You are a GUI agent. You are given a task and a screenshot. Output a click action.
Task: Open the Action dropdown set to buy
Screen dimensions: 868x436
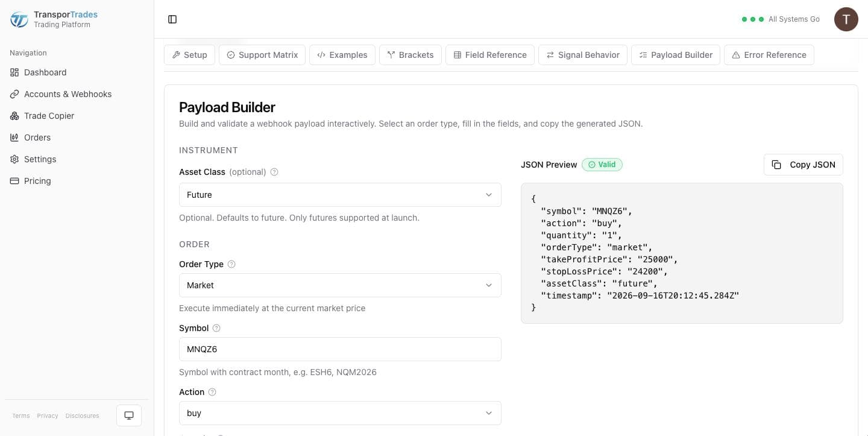(340, 413)
